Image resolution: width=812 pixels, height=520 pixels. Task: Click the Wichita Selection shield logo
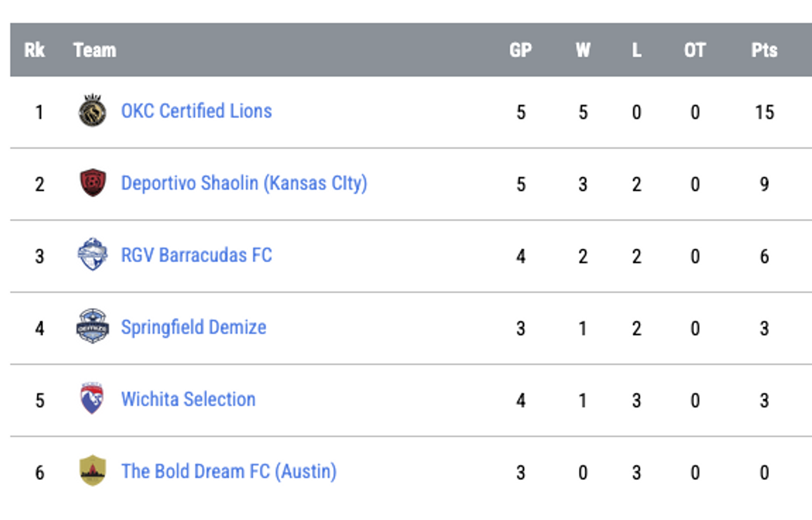(x=92, y=399)
